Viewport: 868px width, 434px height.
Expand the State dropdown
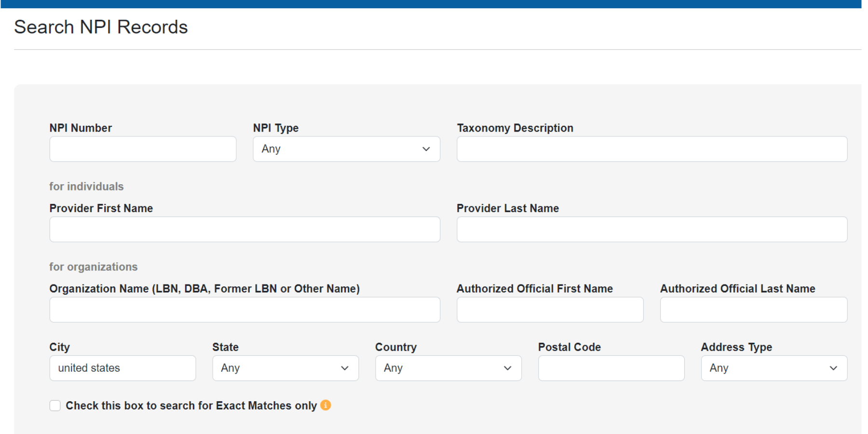click(285, 368)
